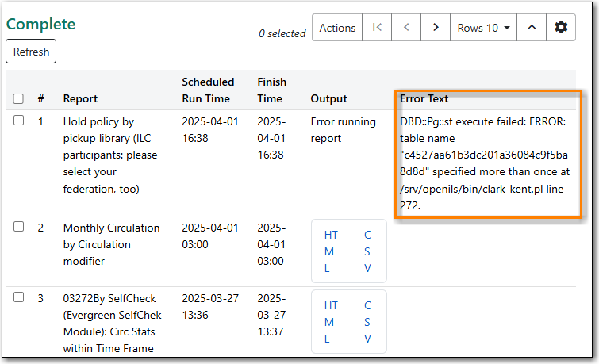Go to next page arrow
Screen dimensions: 599x364
[x=436, y=28]
